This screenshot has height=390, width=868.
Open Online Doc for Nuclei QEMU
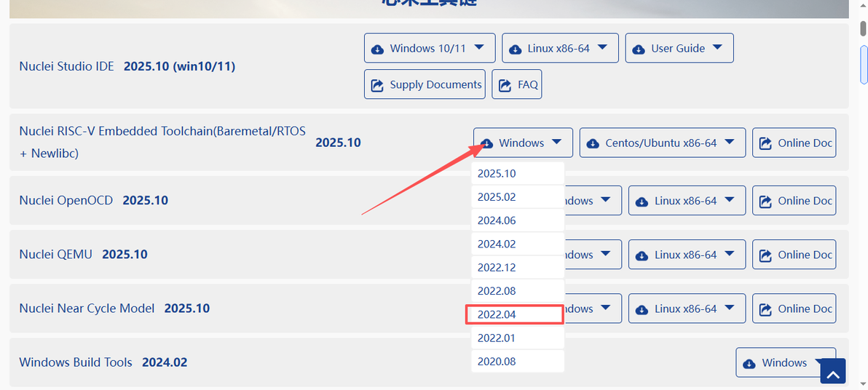tap(794, 255)
